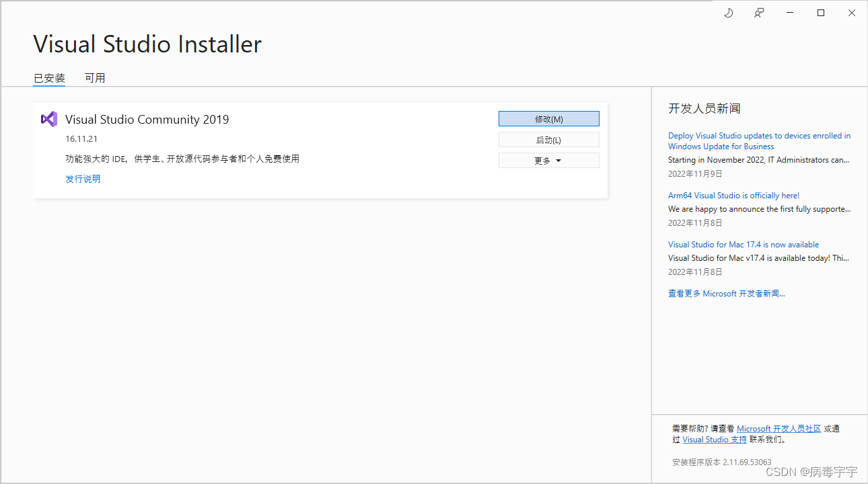The height and width of the screenshot is (484, 868).
Task: Open the 发行说明 link
Action: click(83, 179)
